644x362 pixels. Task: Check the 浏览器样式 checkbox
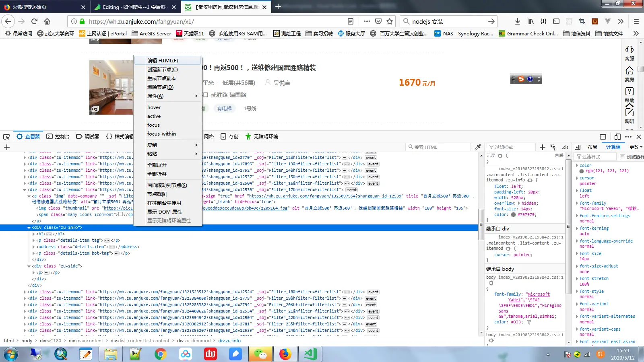coord(622,157)
